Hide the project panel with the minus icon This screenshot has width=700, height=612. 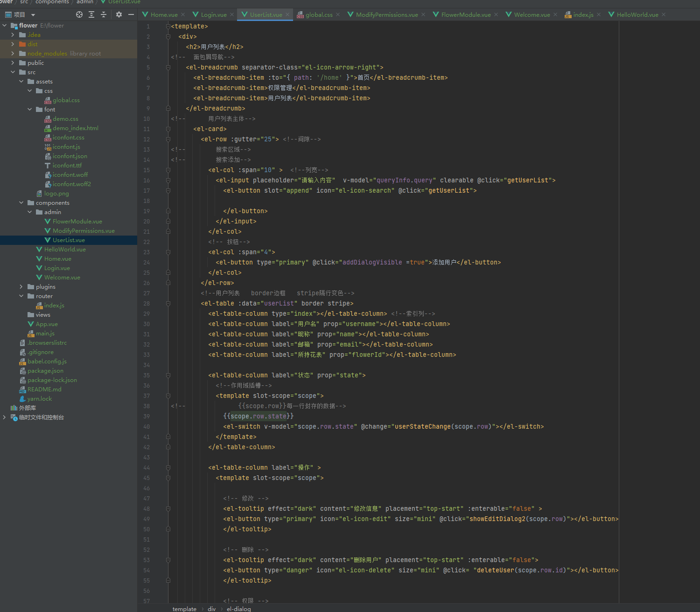click(x=131, y=14)
